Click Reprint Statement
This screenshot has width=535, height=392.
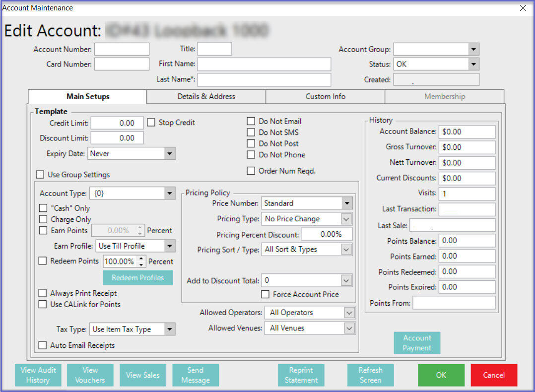coord(301,375)
